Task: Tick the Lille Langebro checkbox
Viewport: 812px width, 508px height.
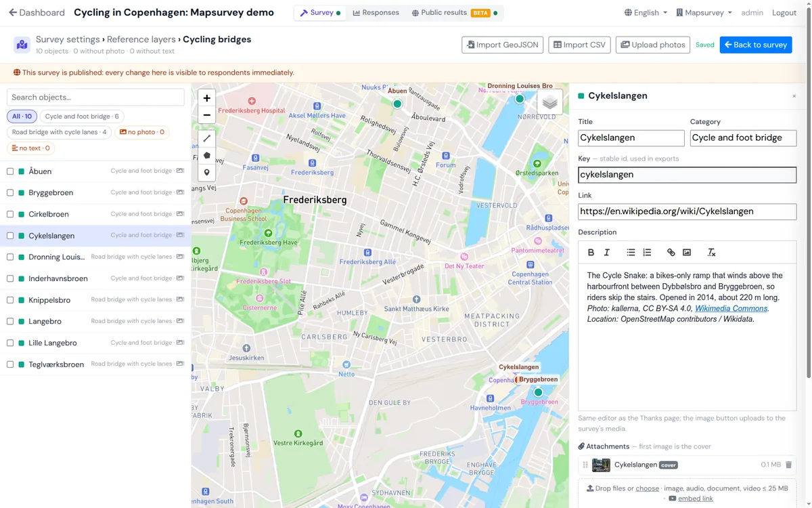Action: (10, 343)
